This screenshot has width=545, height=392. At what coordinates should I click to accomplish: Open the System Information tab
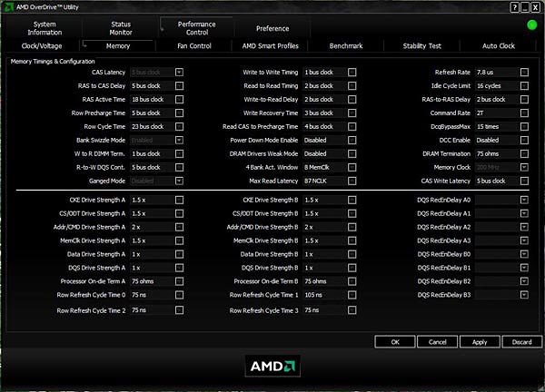45,28
